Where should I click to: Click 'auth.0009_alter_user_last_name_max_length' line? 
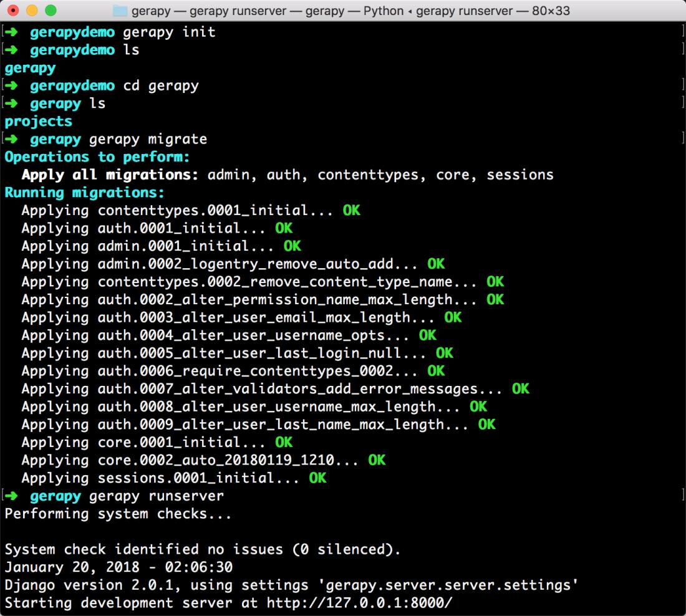coord(259,425)
